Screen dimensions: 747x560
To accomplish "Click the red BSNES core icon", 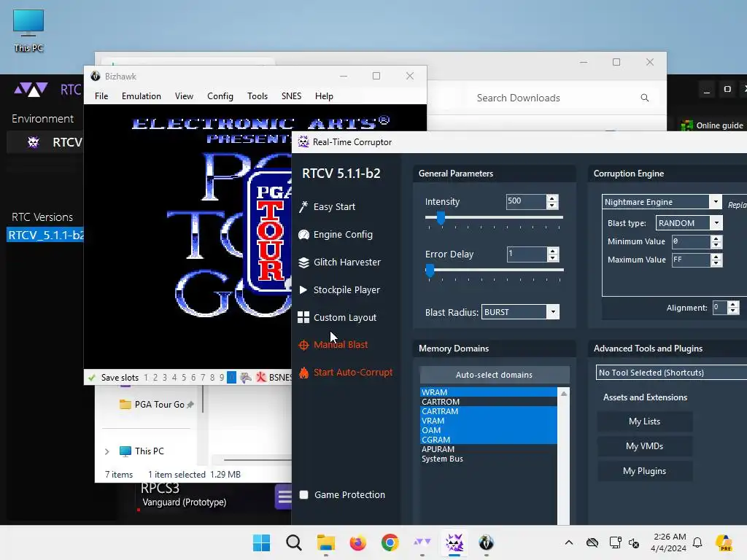I will pyautogui.click(x=260, y=377).
